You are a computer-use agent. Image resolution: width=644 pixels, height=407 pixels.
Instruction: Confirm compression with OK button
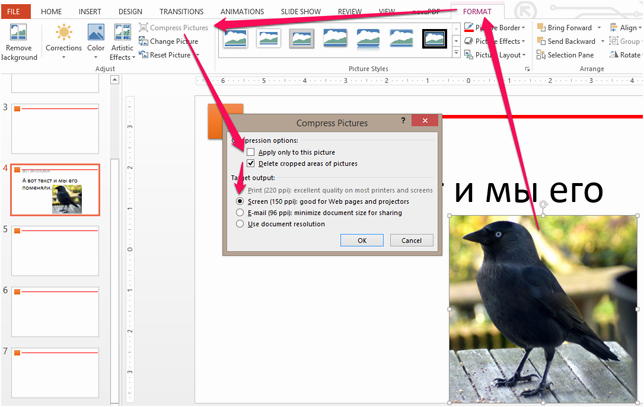tap(362, 240)
